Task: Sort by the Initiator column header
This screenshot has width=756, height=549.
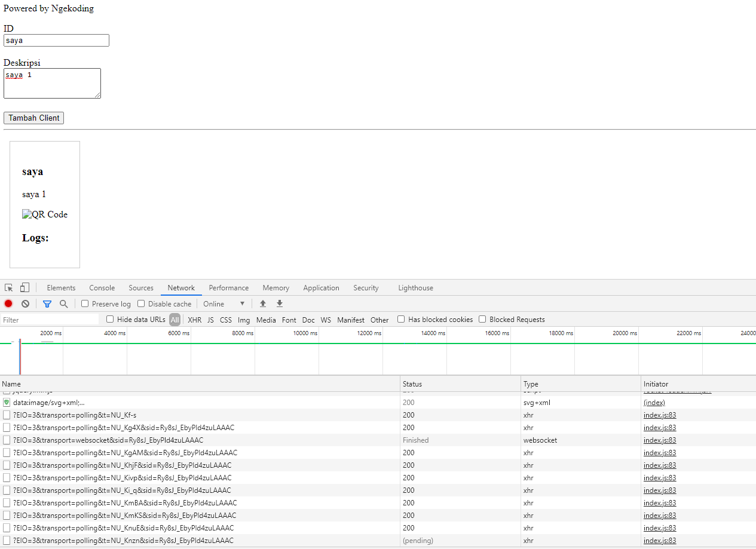Action: (x=699, y=384)
